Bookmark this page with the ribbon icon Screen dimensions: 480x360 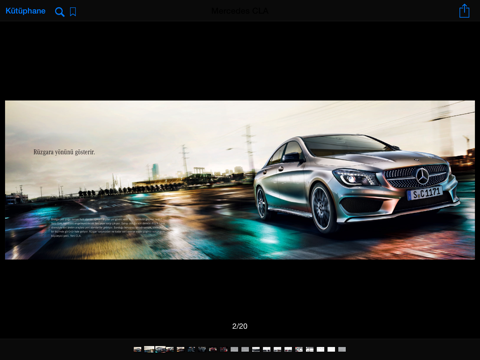[x=73, y=12]
